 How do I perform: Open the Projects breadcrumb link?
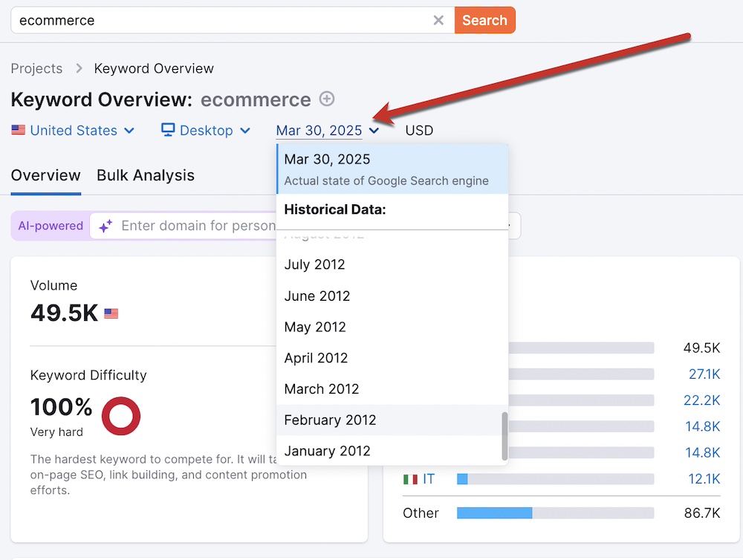36,68
